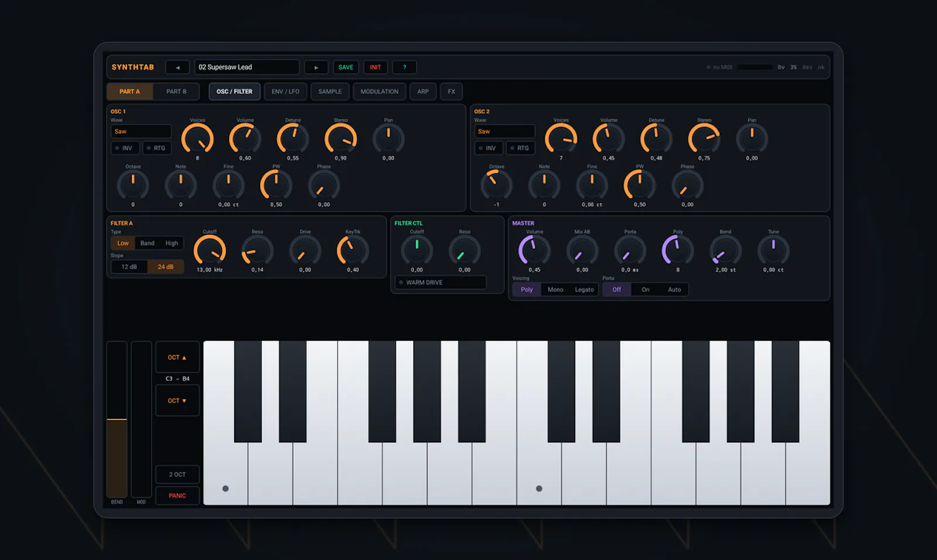Screen dimensions: 937x560
Task: Toggle INV on OSC 2
Action: click(488, 148)
